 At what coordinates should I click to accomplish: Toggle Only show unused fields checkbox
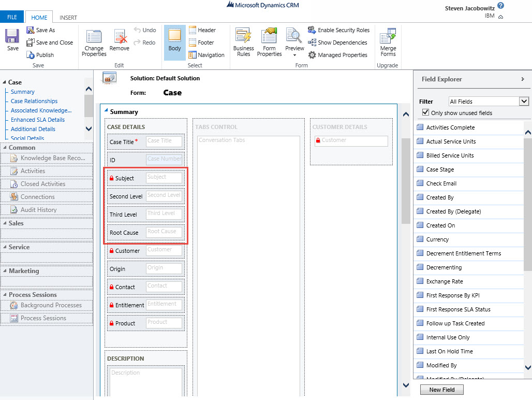click(425, 112)
